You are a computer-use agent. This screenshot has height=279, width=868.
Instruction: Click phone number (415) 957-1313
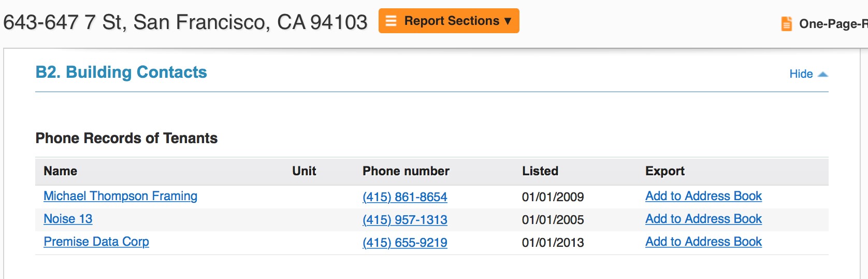pos(404,220)
